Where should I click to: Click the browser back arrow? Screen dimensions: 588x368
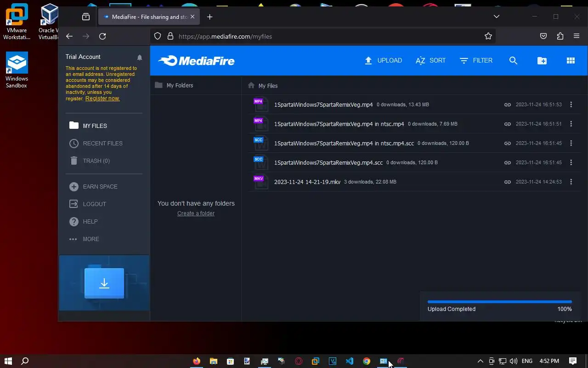point(69,36)
